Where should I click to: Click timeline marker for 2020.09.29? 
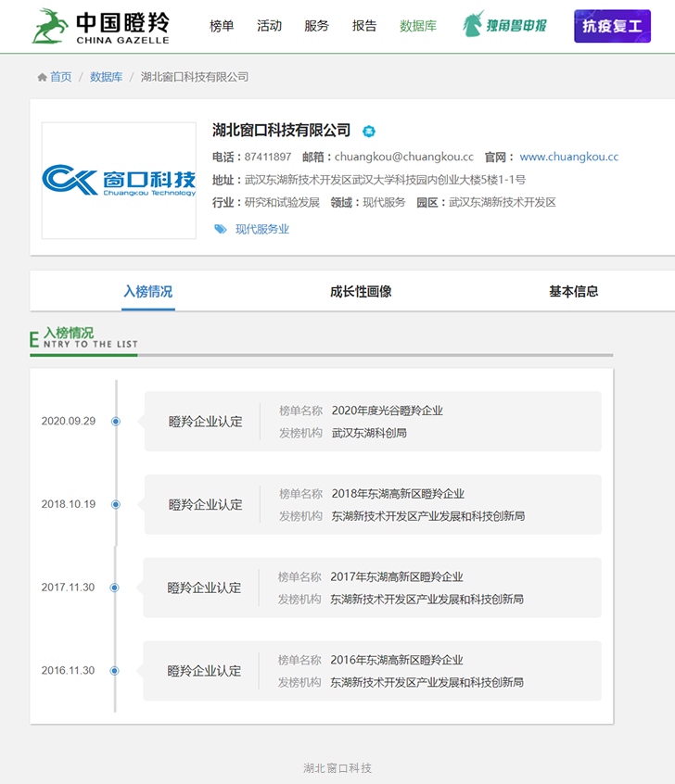pyautogui.click(x=116, y=422)
